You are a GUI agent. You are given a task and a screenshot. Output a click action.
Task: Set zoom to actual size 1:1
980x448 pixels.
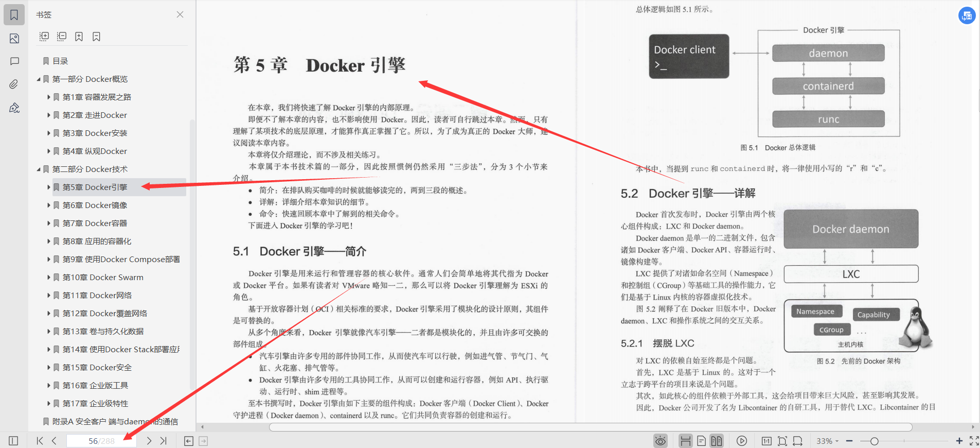(x=767, y=441)
